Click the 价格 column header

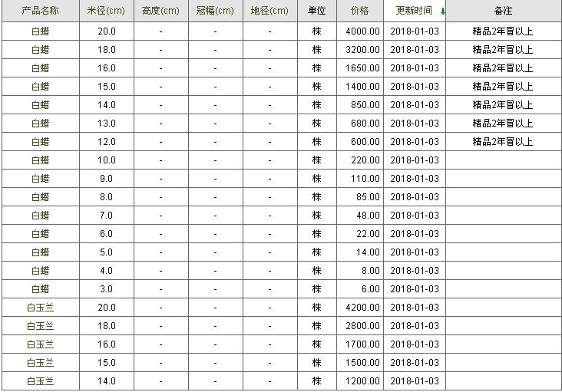[359, 12]
